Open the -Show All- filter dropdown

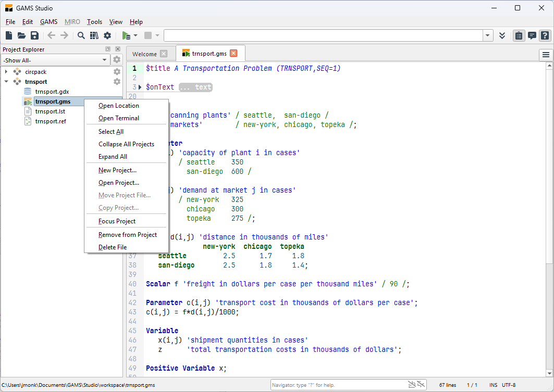tap(55, 60)
